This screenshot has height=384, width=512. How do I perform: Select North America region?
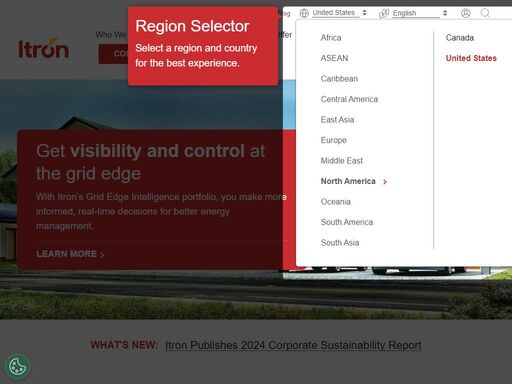[x=348, y=181]
